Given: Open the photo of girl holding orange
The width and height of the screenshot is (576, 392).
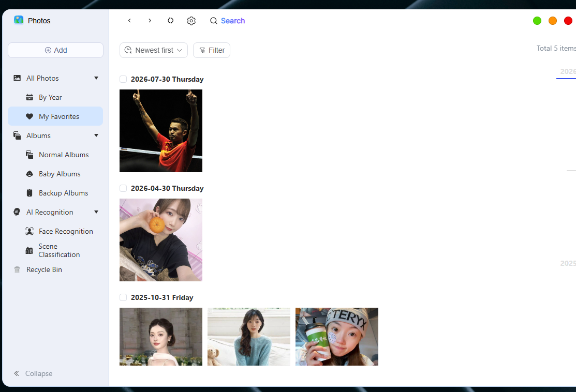Looking at the screenshot, I should tap(161, 240).
